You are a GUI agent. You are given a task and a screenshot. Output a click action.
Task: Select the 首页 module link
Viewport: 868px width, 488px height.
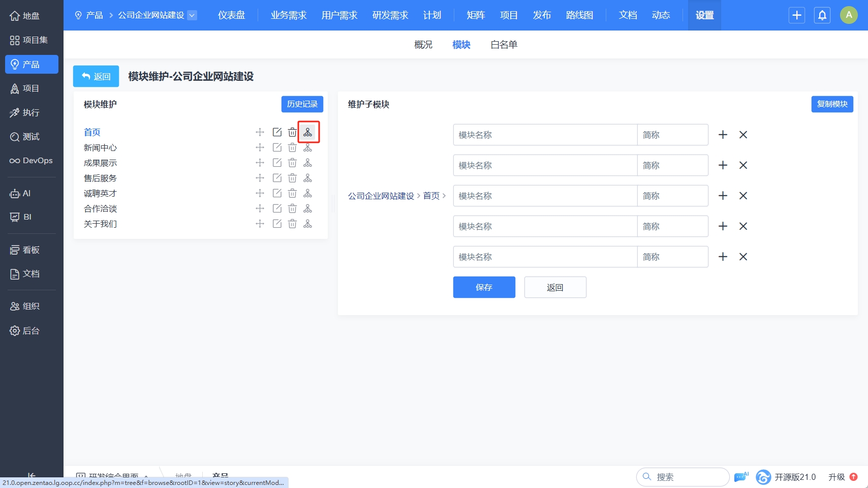point(92,132)
